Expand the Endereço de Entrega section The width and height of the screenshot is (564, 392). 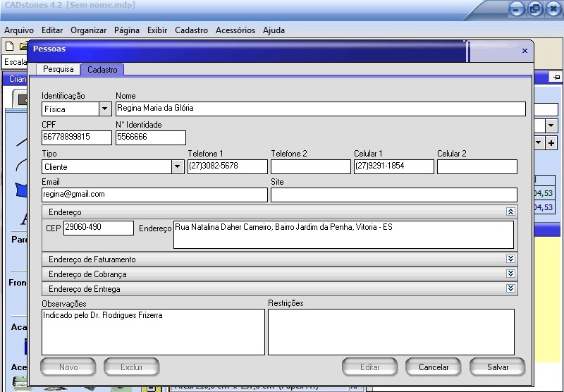click(510, 288)
